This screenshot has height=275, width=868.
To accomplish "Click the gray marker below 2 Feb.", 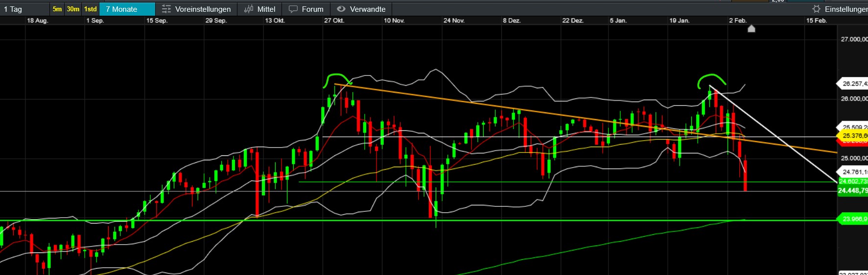I will point(751,29).
